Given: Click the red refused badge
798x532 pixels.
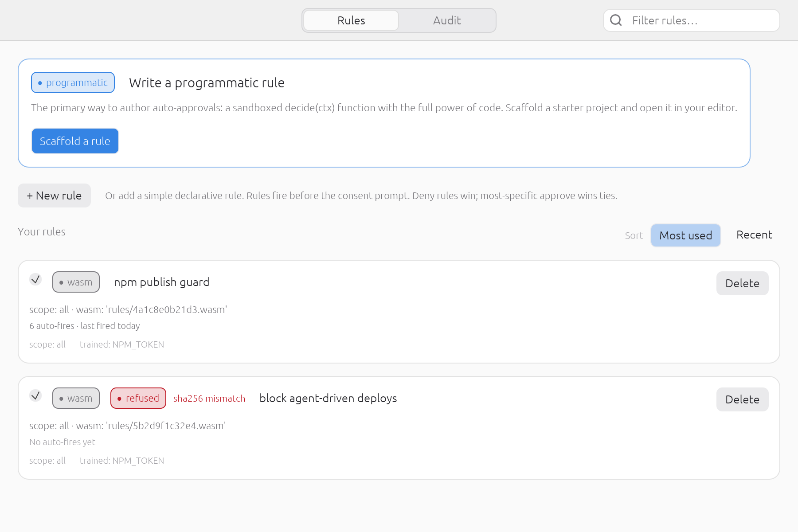Looking at the screenshot, I should pos(138,398).
